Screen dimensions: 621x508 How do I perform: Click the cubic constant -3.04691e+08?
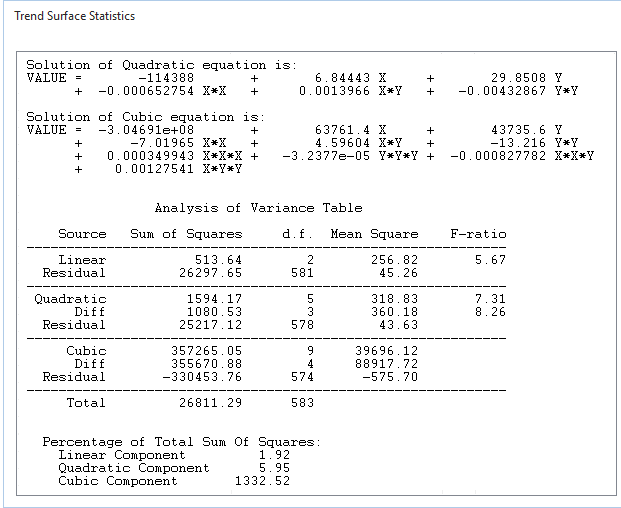[146, 130]
